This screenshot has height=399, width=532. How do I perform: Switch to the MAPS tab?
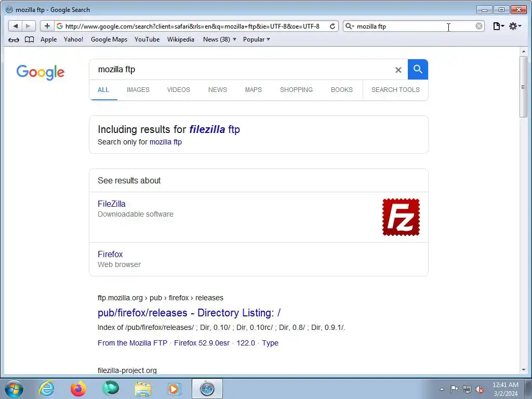tap(254, 90)
